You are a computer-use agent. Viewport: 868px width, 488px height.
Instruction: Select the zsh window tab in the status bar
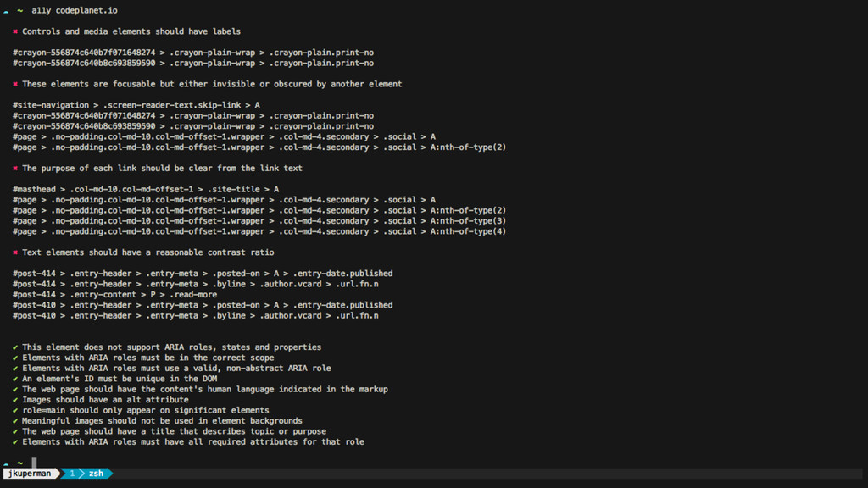pyautogui.click(x=97, y=474)
